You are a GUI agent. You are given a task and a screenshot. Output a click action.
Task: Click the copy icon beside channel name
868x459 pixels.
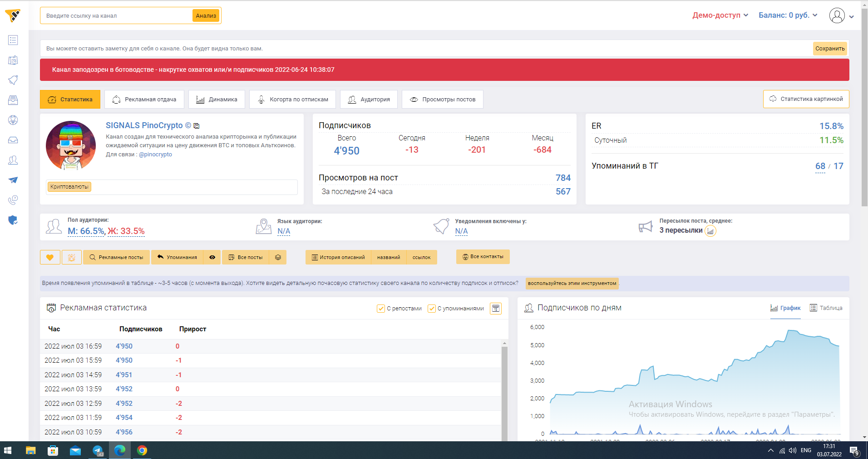click(197, 126)
